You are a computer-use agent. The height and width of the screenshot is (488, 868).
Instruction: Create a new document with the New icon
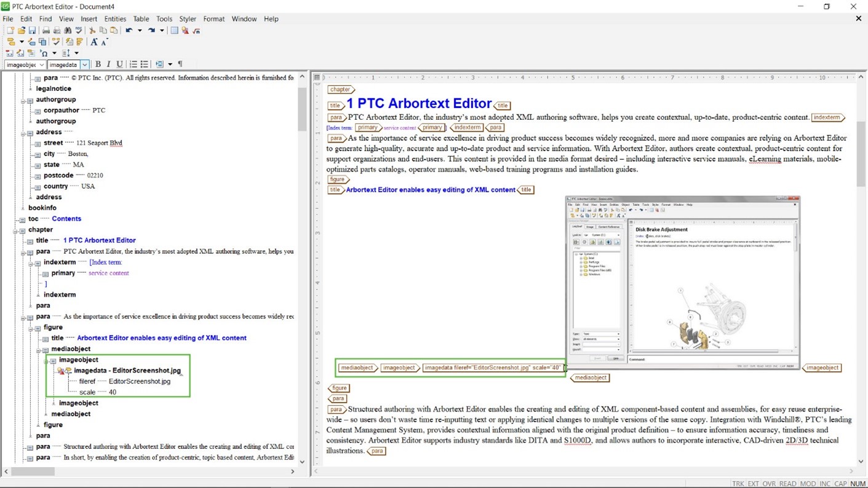(x=10, y=30)
